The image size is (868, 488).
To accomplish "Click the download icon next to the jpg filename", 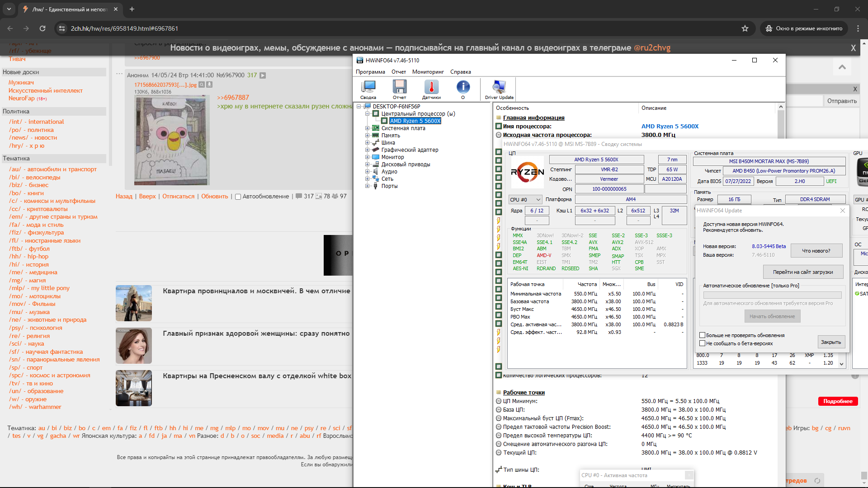I will (209, 84).
